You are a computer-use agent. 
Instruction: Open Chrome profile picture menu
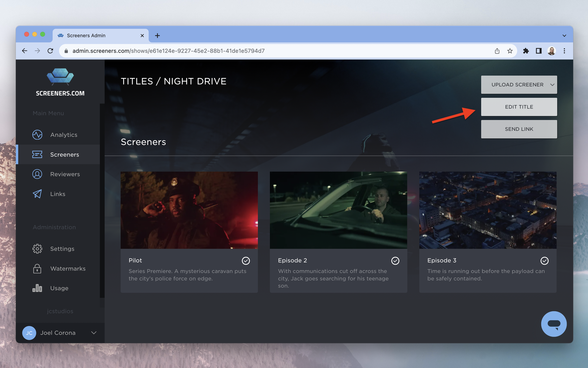click(x=551, y=51)
